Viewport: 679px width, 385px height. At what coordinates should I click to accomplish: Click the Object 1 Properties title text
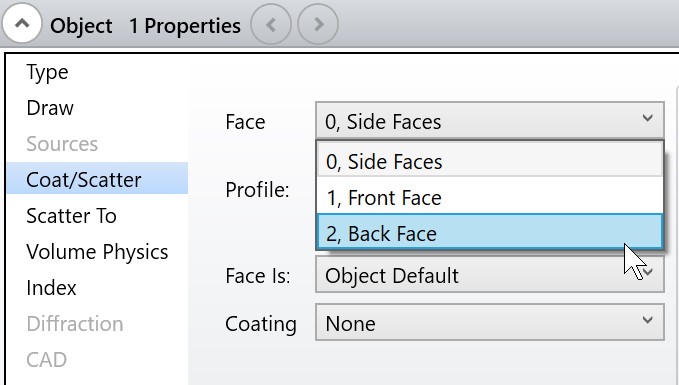click(146, 26)
